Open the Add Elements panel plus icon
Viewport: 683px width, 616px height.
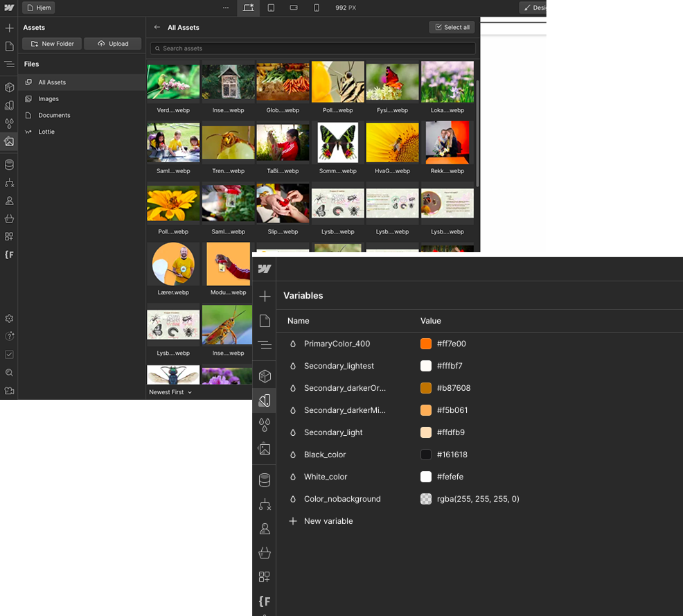(9, 28)
